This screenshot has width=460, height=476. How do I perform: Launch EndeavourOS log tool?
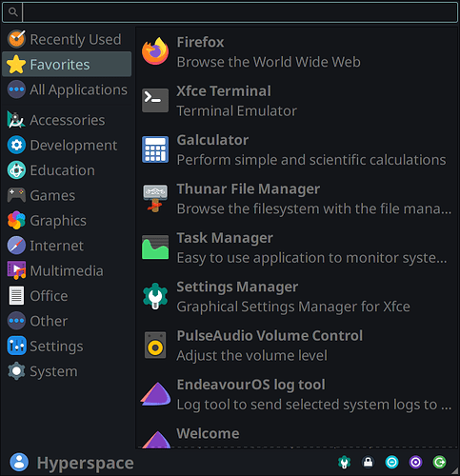(x=296, y=394)
